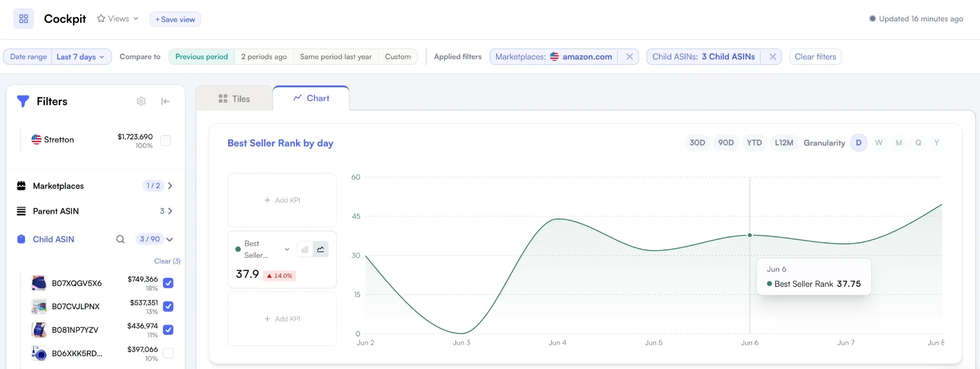Click the B07XQGV5X6 product thumbnail

(39, 283)
